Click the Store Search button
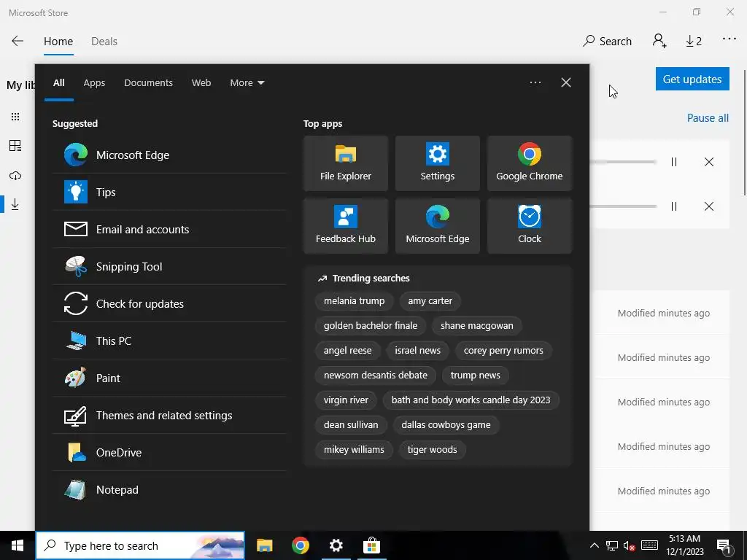The width and height of the screenshot is (747, 560). [x=607, y=42]
